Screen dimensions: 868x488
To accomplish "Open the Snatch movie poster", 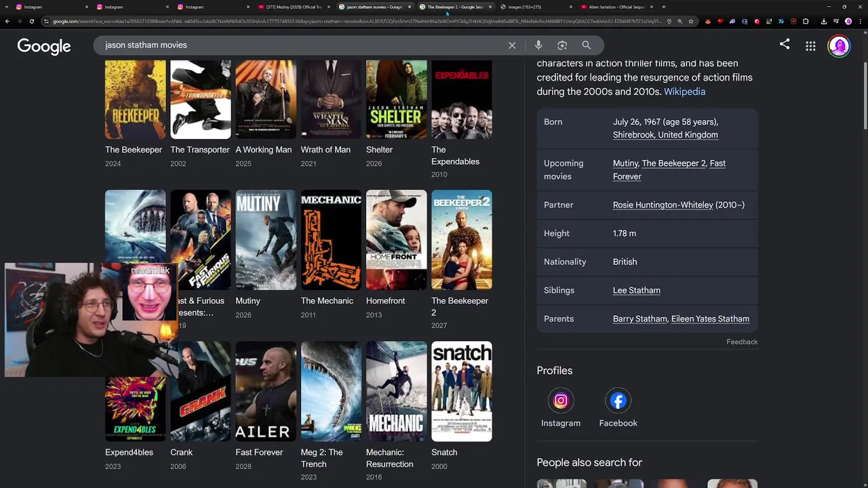I will point(461,392).
